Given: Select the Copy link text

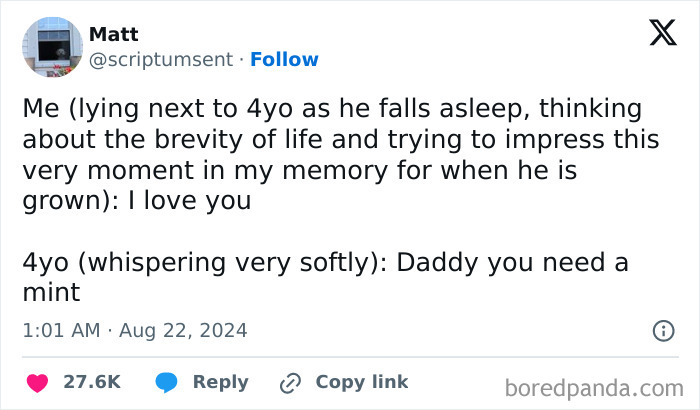Looking at the screenshot, I should (362, 382).
